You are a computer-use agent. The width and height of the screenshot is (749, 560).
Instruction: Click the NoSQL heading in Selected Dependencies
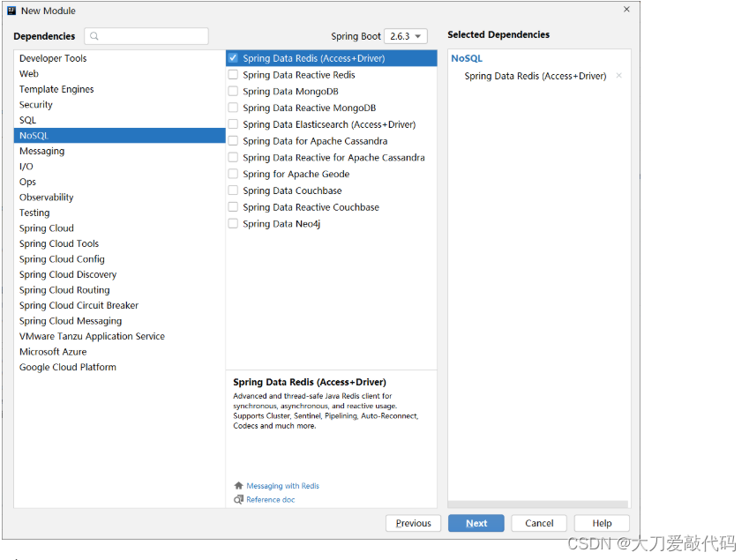tap(467, 58)
